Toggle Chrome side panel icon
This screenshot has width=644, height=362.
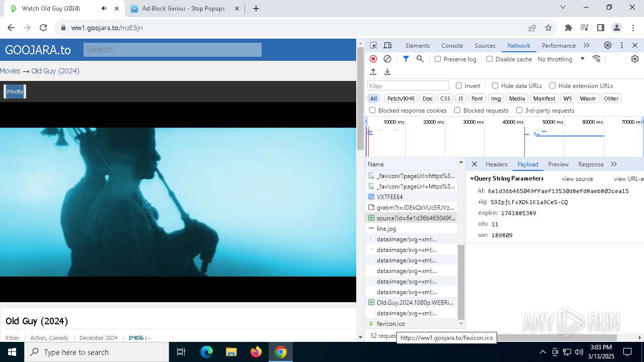(600, 28)
